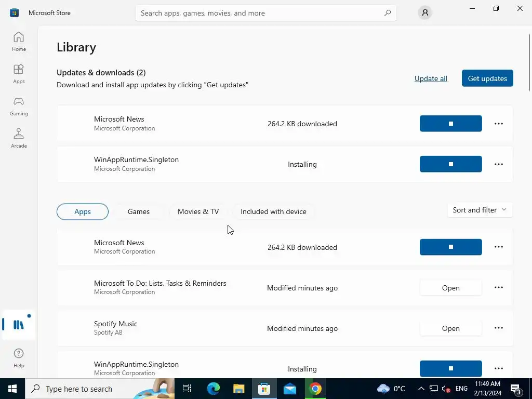Open weather widget showing 0°C
Image resolution: width=532 pixels, height=399 pixels.
click(x=391, y=389)
